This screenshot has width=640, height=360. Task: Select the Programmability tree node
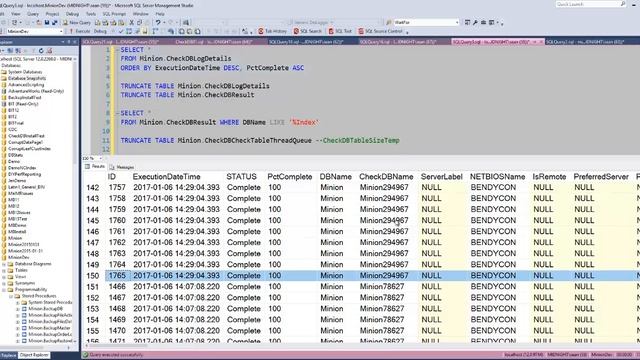click(x=31, y=289)
